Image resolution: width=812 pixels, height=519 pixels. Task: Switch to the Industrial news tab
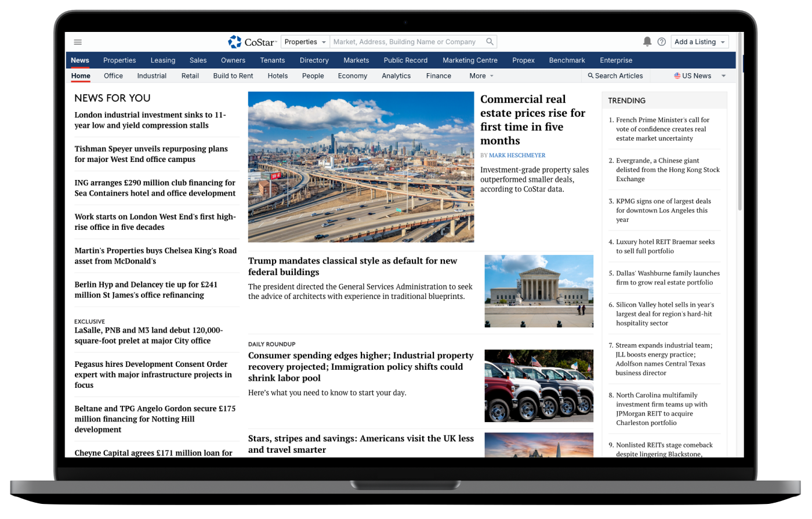(151, 75)
